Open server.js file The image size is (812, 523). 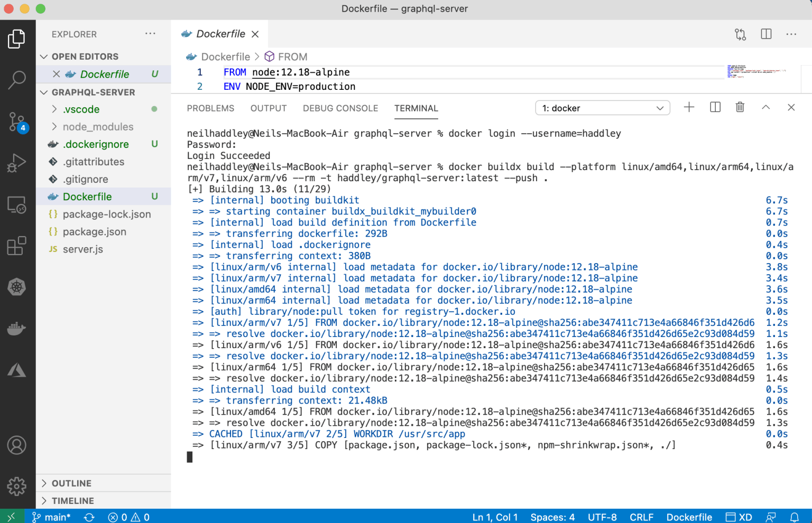pyautogui.click(x=82, y=249)
